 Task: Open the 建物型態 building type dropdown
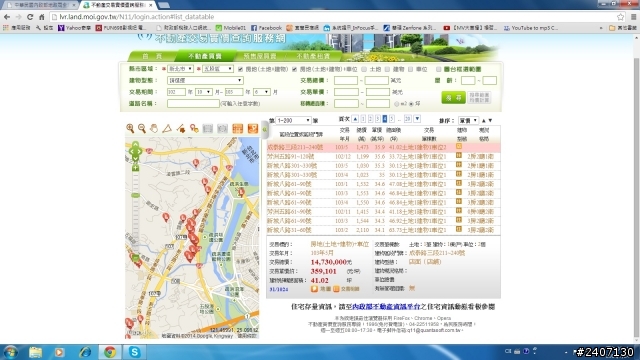coord(205,80)
